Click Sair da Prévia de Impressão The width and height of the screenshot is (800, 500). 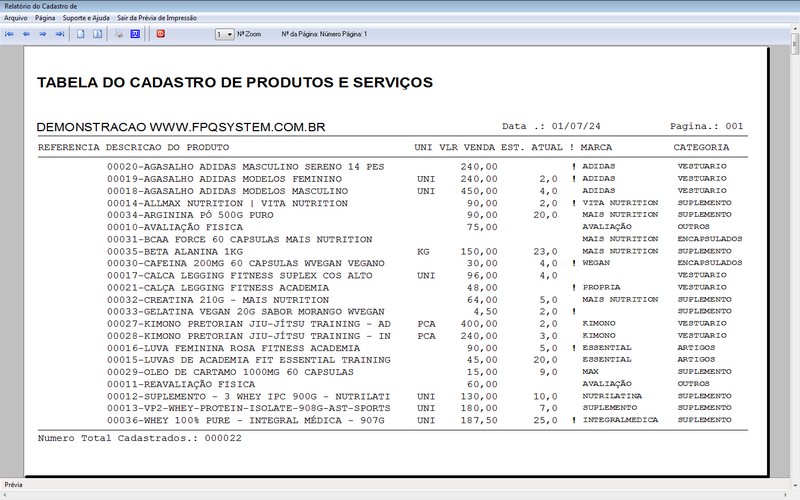157,18
